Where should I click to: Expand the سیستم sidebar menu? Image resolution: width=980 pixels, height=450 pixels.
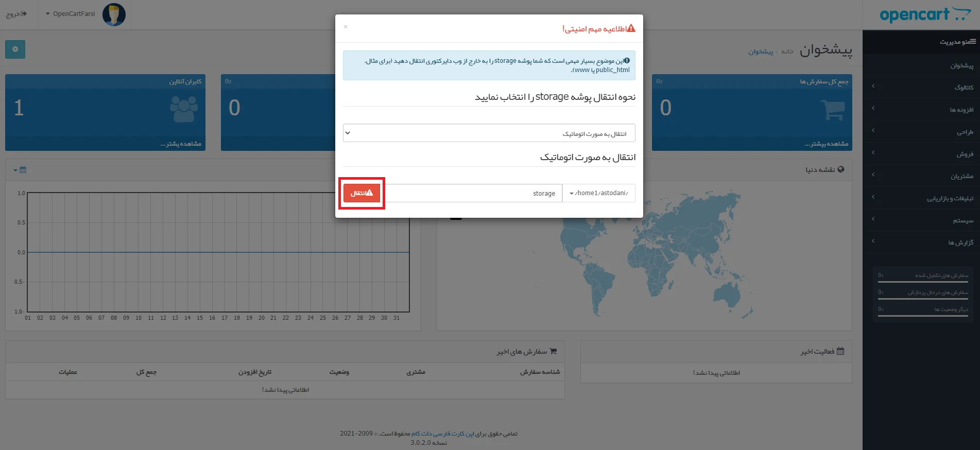click(x=921, y=220)
